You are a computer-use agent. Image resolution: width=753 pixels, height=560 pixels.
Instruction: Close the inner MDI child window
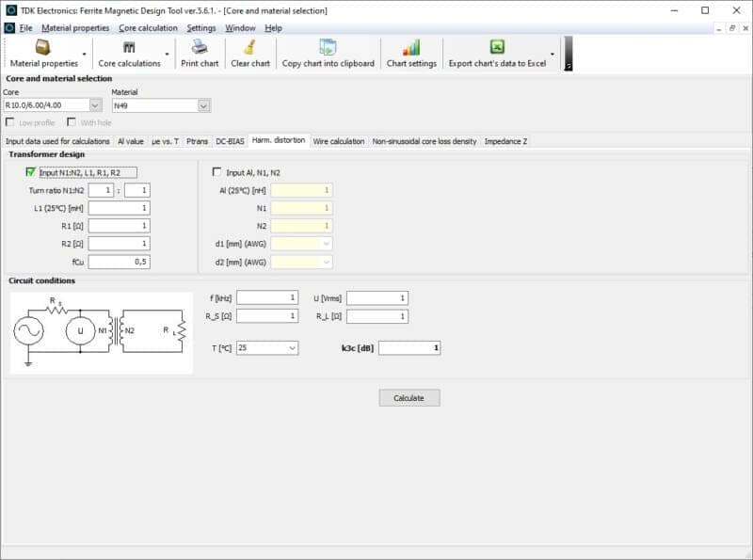tap(745, 28)
